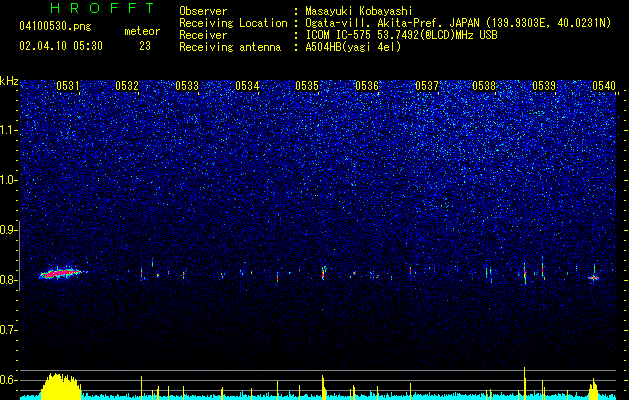This screenshot has width=629, height=400.
Task: Click the 0534 time marker
Action: click(247, 85)
